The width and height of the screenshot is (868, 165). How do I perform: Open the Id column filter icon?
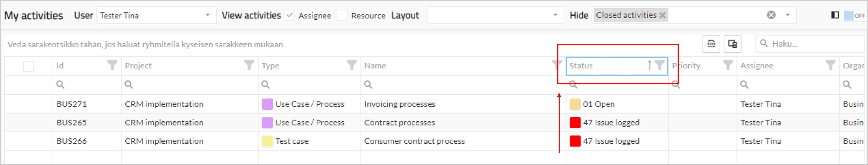tap(112, 65)
